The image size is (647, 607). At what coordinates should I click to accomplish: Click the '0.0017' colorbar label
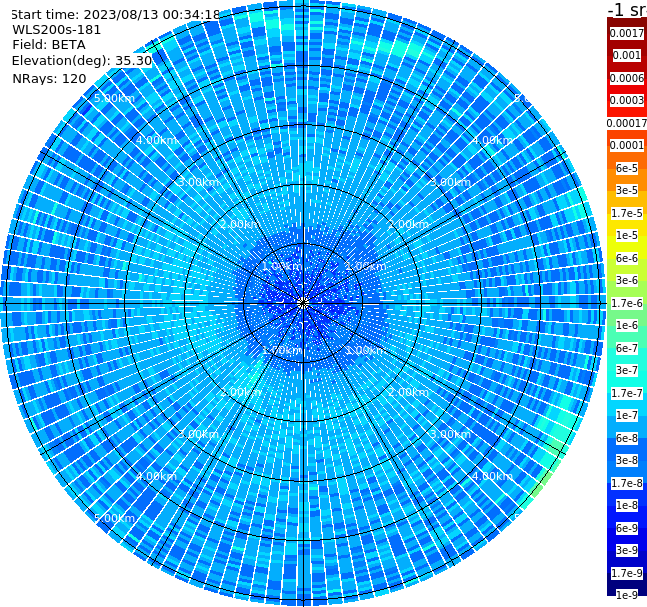627,33
